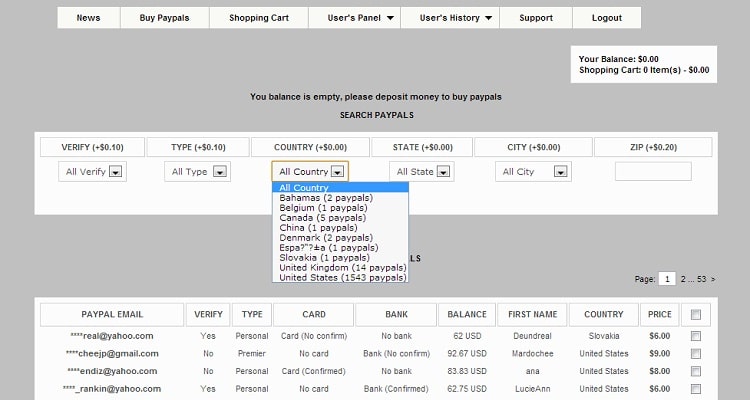This screenshot has height=400, width=750.
Task: Click the Logout navigation item
Action: [607, 18]
